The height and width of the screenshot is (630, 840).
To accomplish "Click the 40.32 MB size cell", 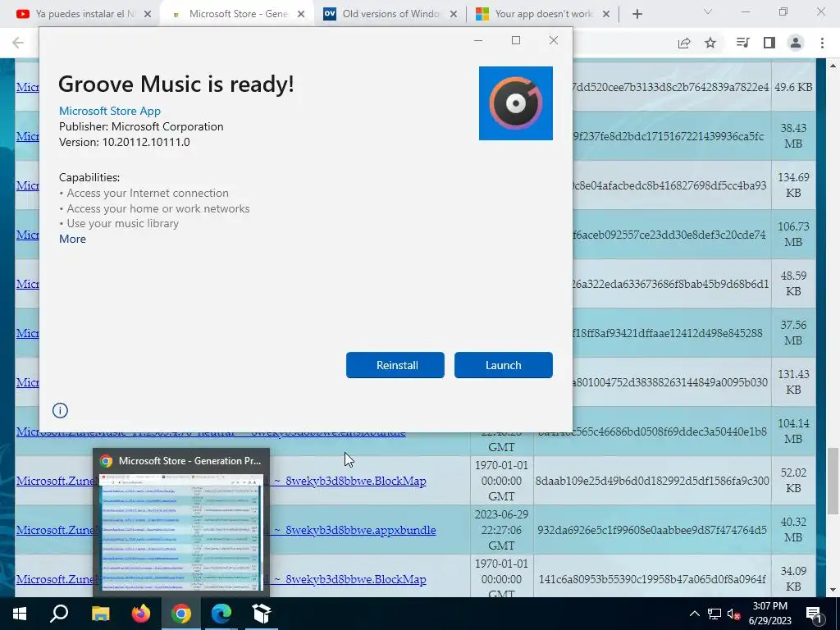I will 793,529.
